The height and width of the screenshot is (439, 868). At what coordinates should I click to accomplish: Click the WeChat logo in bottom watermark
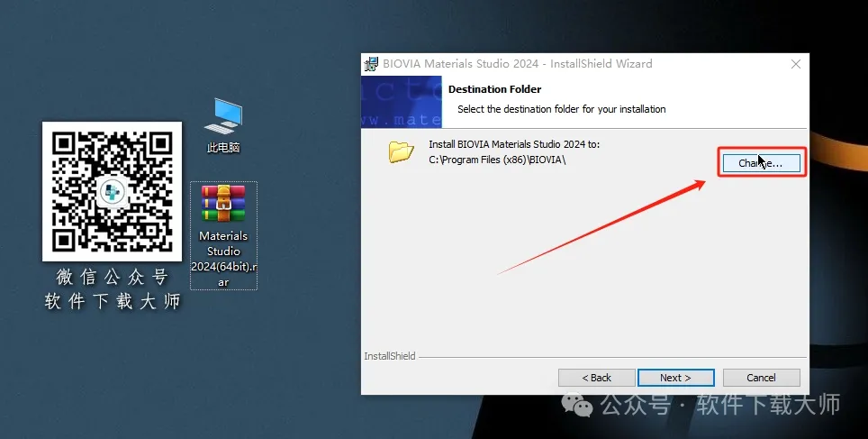[579, 405]
